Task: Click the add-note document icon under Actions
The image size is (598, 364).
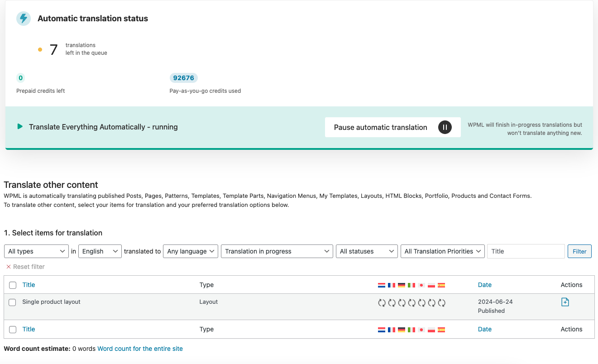Action: point(565,302)
